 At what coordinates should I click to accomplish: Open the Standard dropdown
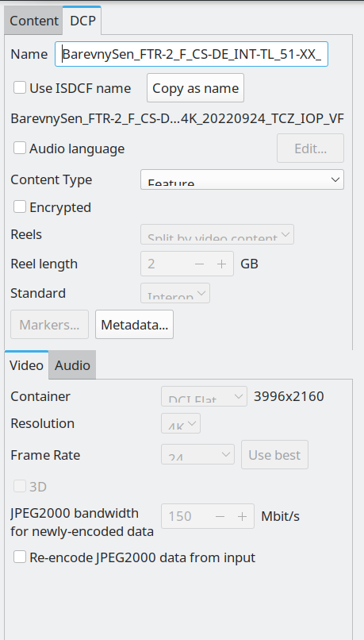(175, 293)
